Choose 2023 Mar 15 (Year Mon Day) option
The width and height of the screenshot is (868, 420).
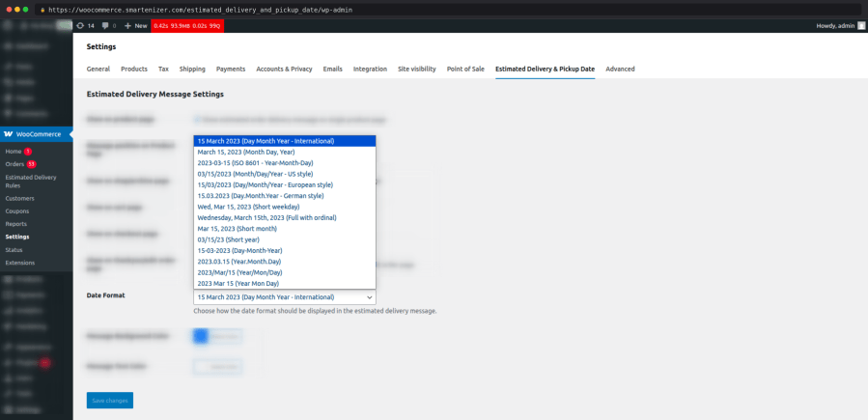pos(285,283)
